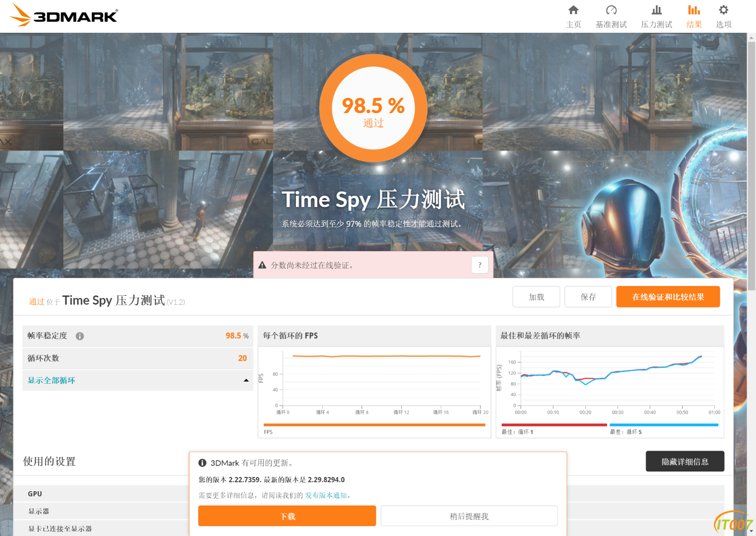Open the Benchmarks (基准测试) gauge icon

(611, 10)
